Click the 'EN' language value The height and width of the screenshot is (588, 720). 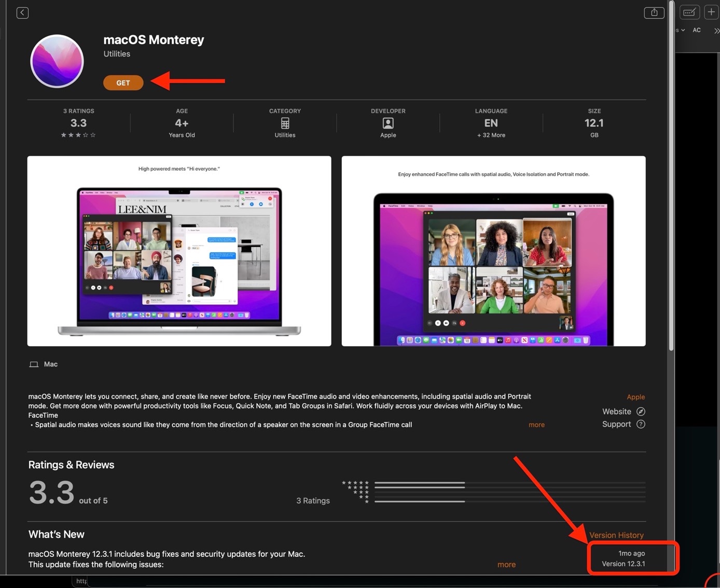pos(491,123)
